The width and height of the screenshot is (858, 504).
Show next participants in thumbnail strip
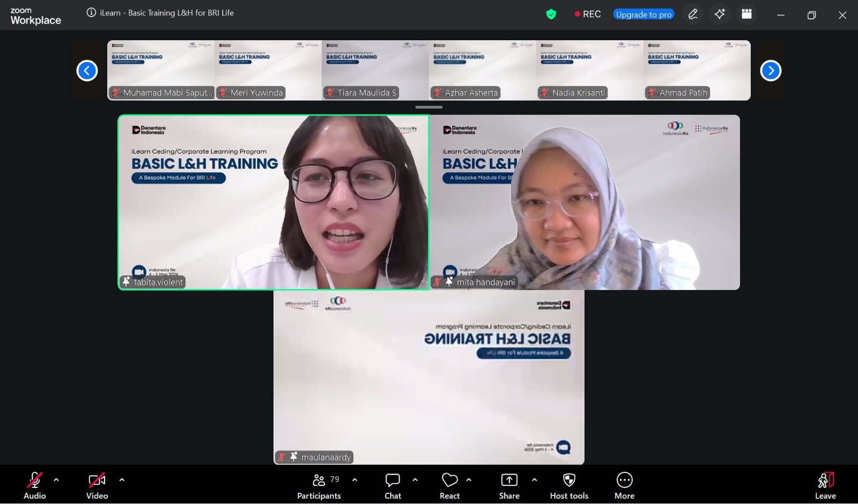(x=771, y=70)
